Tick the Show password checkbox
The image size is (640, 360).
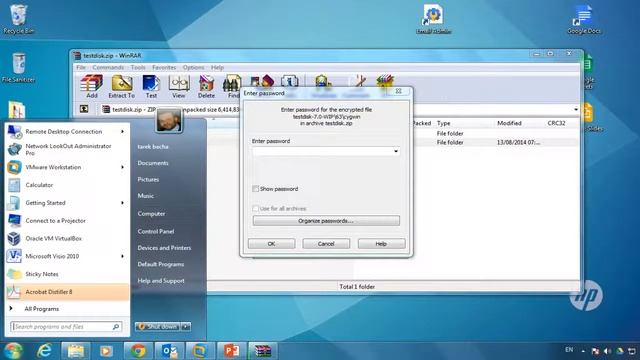click(x=256, y=189)
